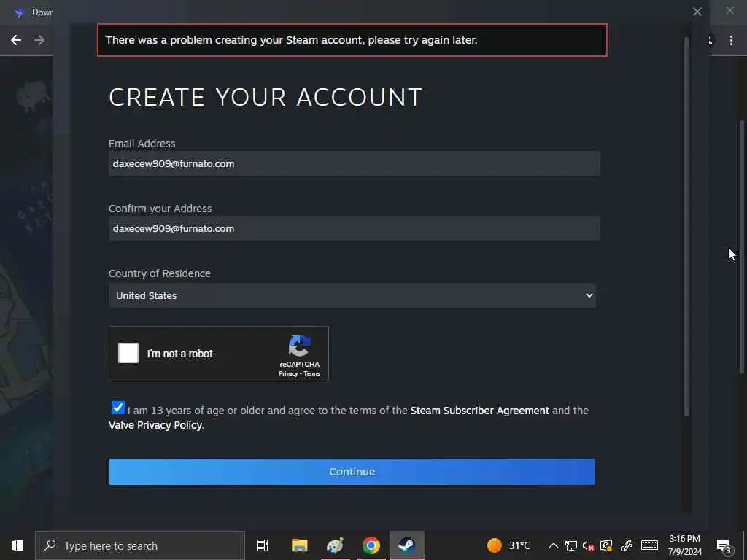Open the Windows Start menu

[x=18, y=545]
